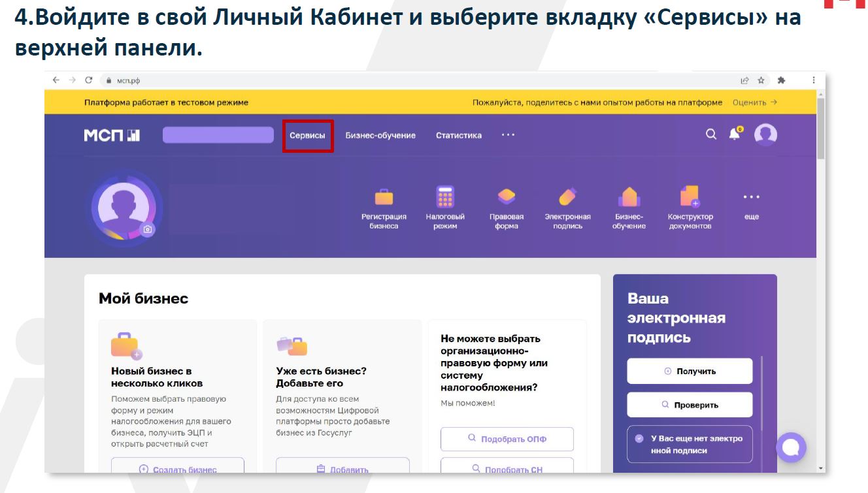This screenshot has width=868, height=493.
Task: Click the Налоговый режим calculator icon
Action: 445,197
